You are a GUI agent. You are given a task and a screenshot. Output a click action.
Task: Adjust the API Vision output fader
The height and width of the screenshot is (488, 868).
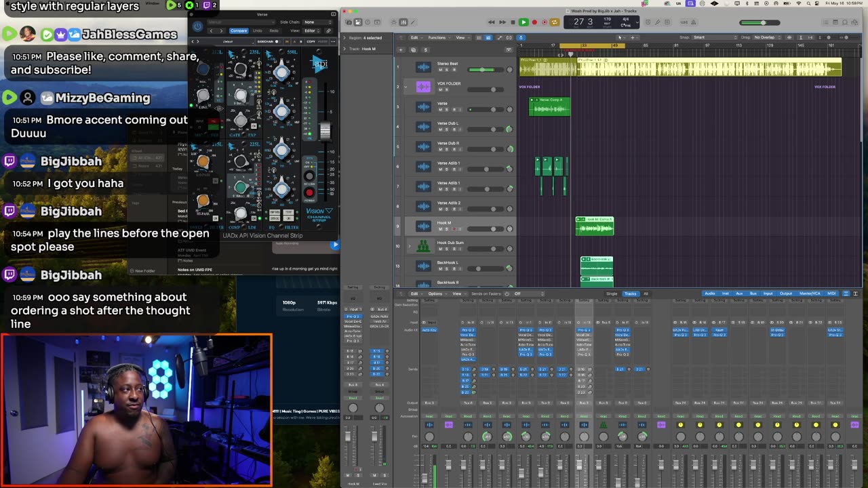[x=325, y=131]
